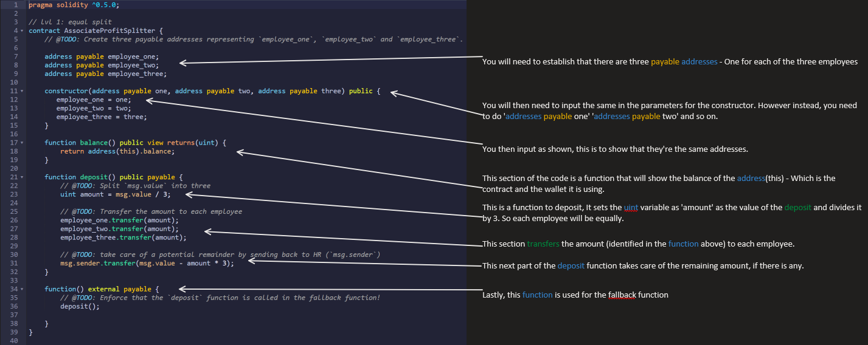Click 'function deposit() public payable {' line

pyautogui.click(x=114, y=177)
